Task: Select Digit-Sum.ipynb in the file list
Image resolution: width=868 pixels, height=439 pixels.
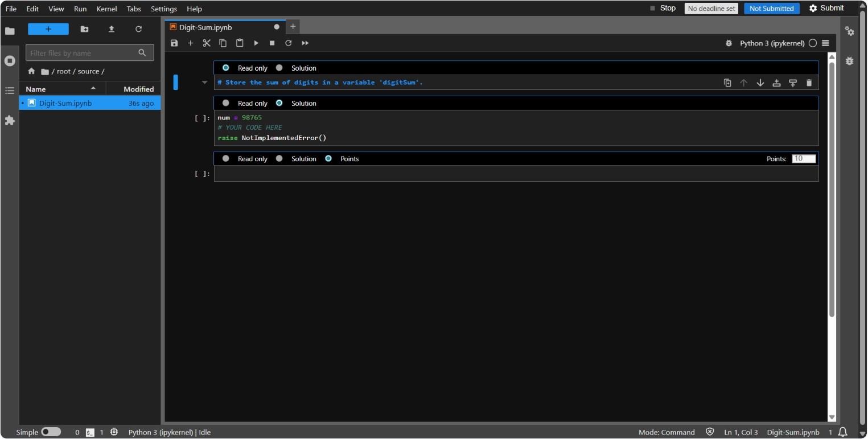Action: pos(90,103)
